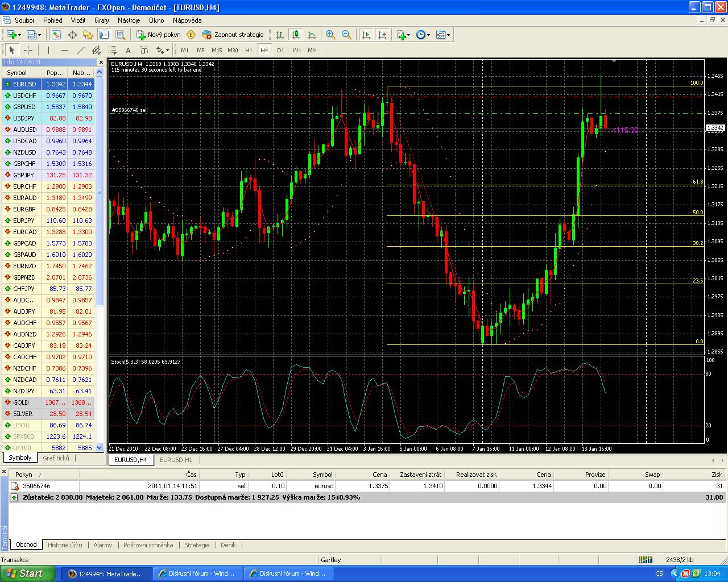
Task: Select the Trendline drawing tool
Action: [x=80, y=50]
